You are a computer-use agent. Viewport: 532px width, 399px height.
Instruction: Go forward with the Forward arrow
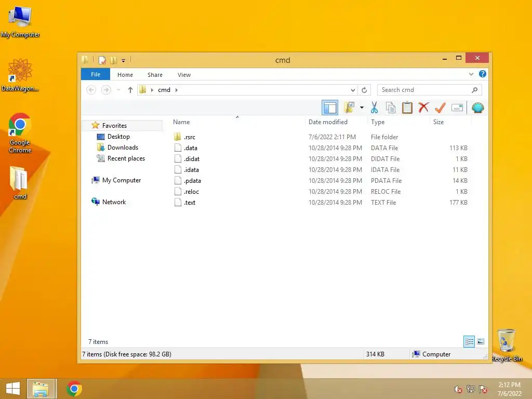106,90
